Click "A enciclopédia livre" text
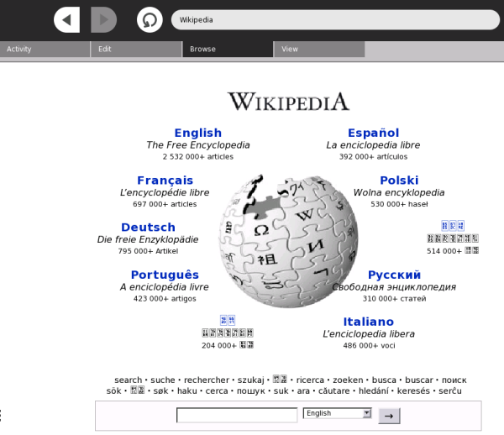Image resolution: width=504 pixels, height=435 pixels. 165,287
